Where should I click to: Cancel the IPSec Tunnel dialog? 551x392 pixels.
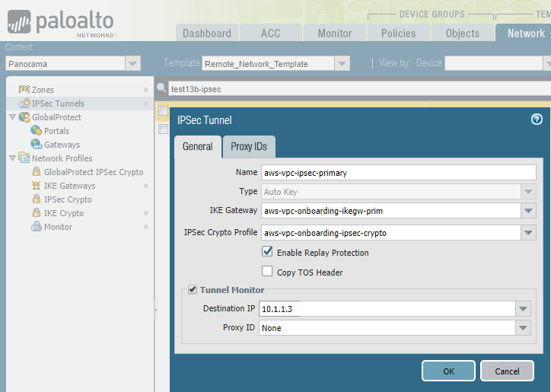(x=507, y=371)
